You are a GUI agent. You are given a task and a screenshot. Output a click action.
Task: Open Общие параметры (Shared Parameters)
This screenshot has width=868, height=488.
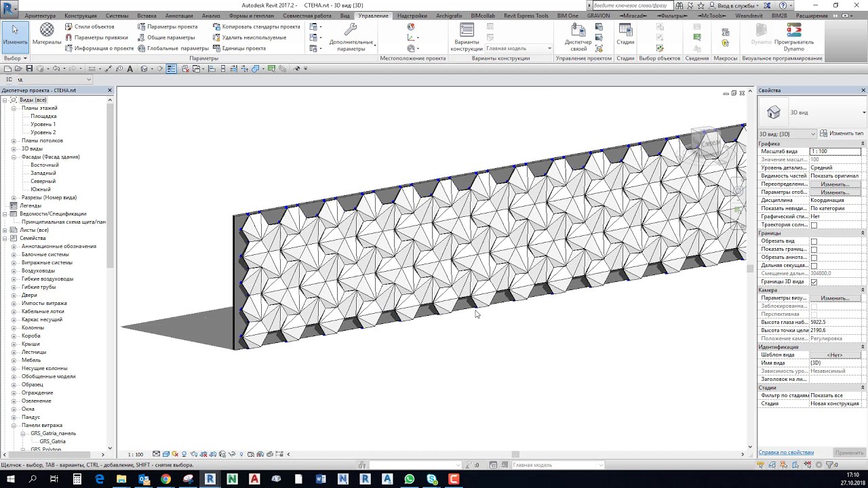pyautogui.click(x=166, y=37)
